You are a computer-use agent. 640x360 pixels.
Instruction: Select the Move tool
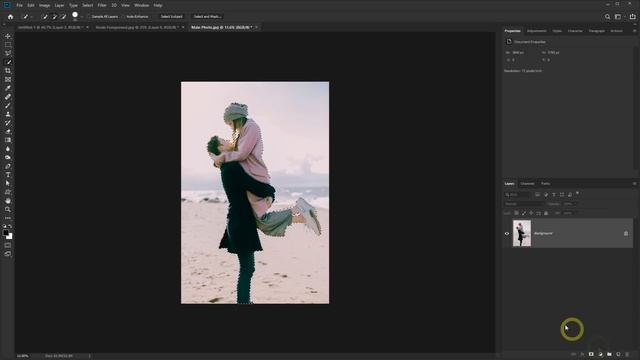(8, 36)
